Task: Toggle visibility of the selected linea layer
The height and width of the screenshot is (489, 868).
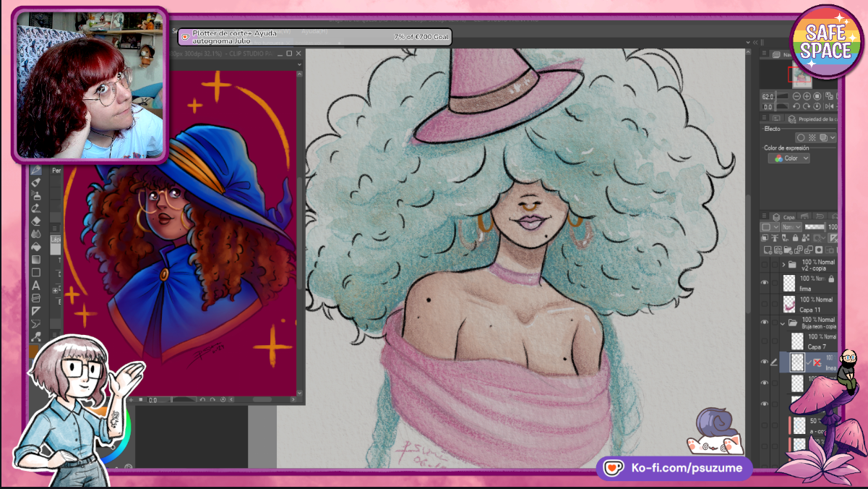Action: coord(765,362)
